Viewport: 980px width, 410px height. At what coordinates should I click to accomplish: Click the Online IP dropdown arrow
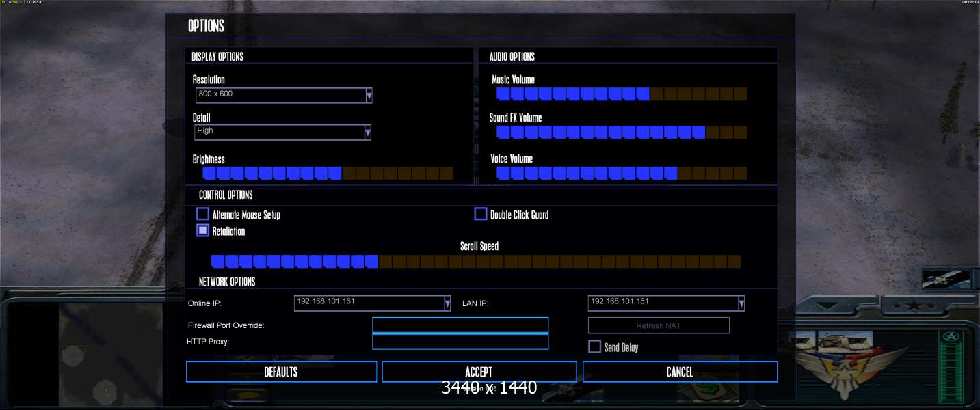pyautogui.click(x=447, y=303)
